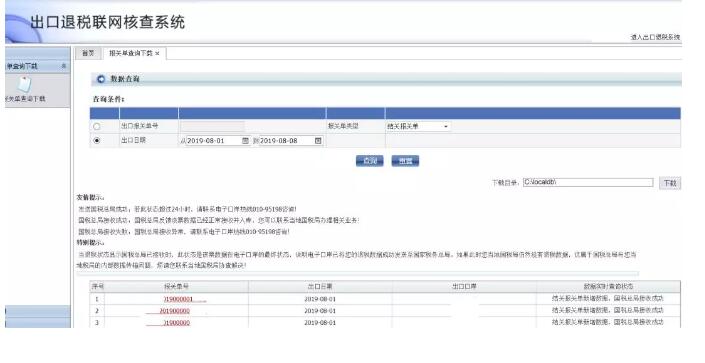The width and height of the screenshot is (705, 363).
Task: Click the 数据实时查询状态 column header
Action: 608,287
